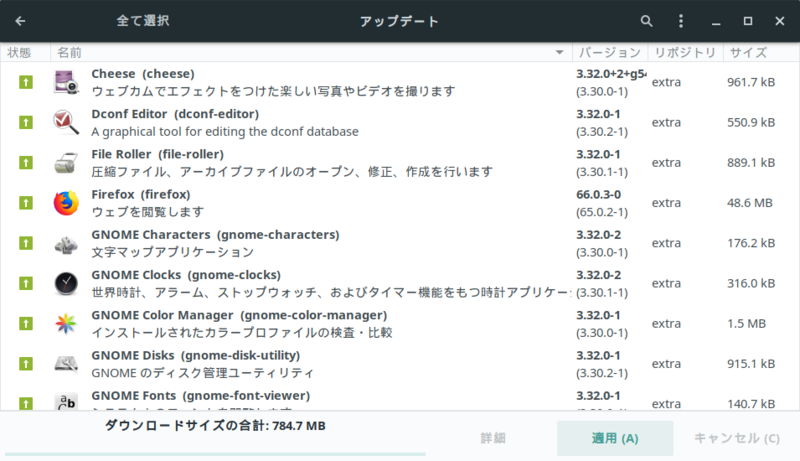Go back using the arrow icon
This screenshot has width=800, height=461.
pos(20,21)
